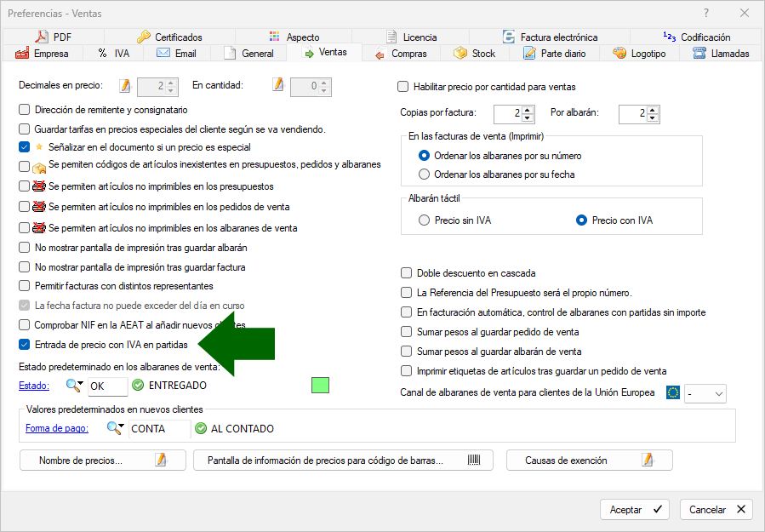
Task: Open Certificados tab with key icon
Action: (169, 37)
